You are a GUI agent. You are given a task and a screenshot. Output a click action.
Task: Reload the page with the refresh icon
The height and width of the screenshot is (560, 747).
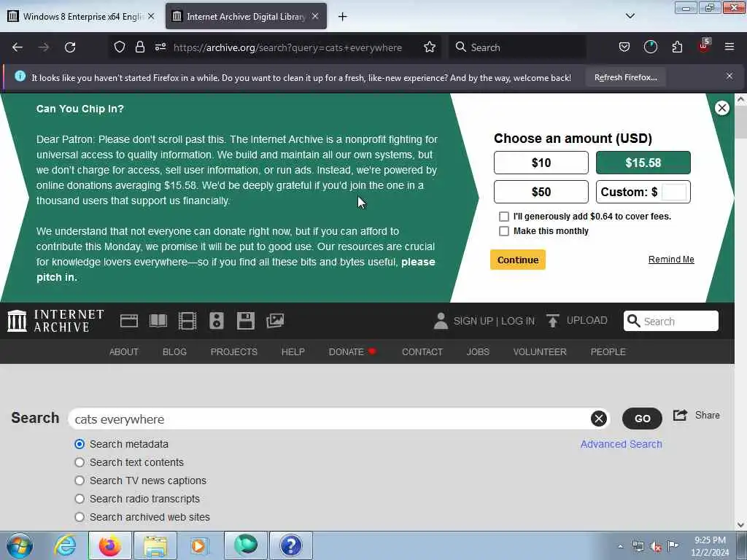[x=70, y=47]
